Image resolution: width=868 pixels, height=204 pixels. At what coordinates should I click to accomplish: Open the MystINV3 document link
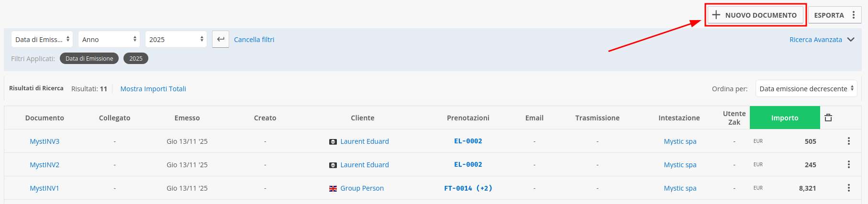(x=45, y=141)
